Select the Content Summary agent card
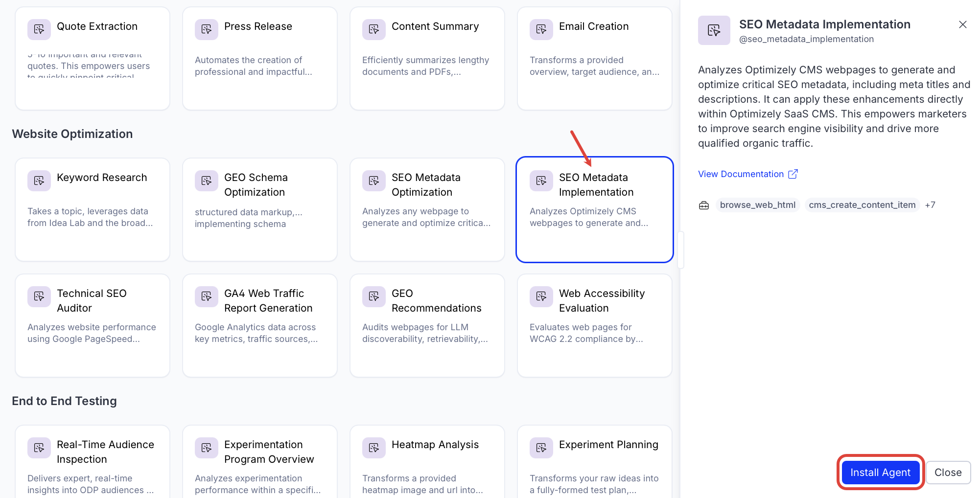This screenshot has height=498, width=980. pyautogui.click(x=427, y=59)
